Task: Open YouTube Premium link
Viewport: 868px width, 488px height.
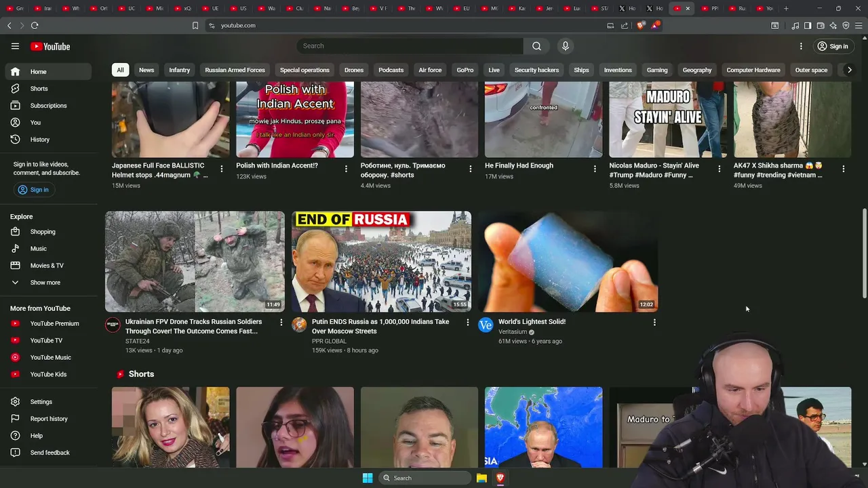Action: [47, 324]
